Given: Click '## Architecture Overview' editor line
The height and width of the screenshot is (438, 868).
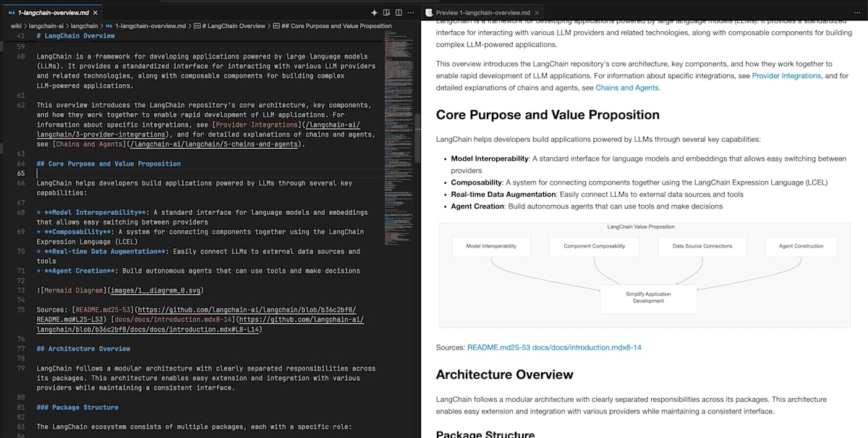Looking at the screenshot, I should point(83,349).
